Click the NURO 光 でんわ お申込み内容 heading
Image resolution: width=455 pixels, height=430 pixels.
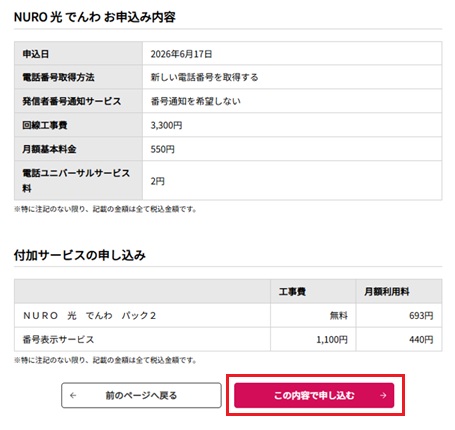pyautogui.click(x=95, y=17)
